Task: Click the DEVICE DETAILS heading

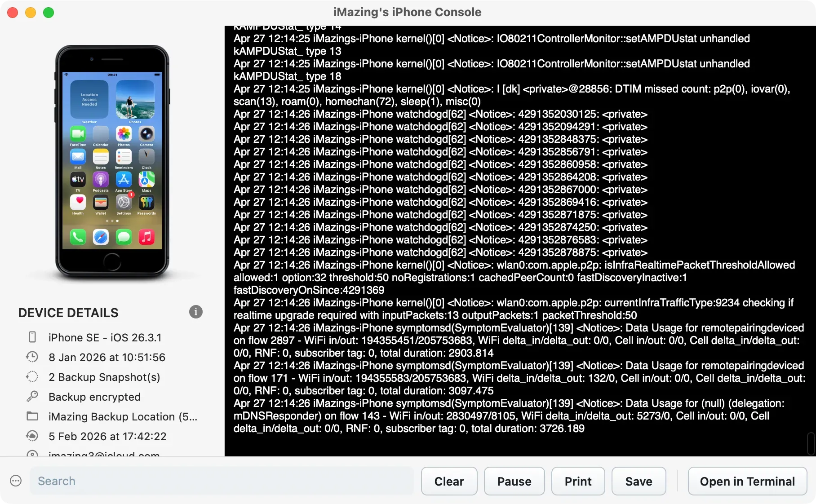Action: coord(68,313)
